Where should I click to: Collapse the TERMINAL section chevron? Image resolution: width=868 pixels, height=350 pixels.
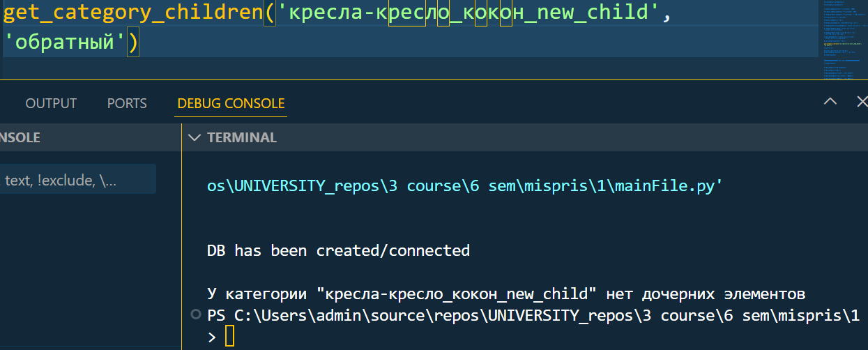[x=195, y=137]
